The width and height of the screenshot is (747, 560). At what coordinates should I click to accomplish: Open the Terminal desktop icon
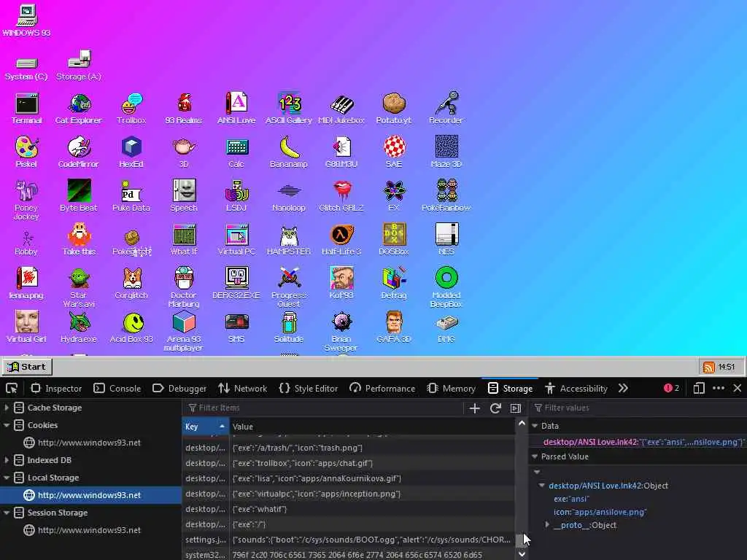(x=27, y=109)
